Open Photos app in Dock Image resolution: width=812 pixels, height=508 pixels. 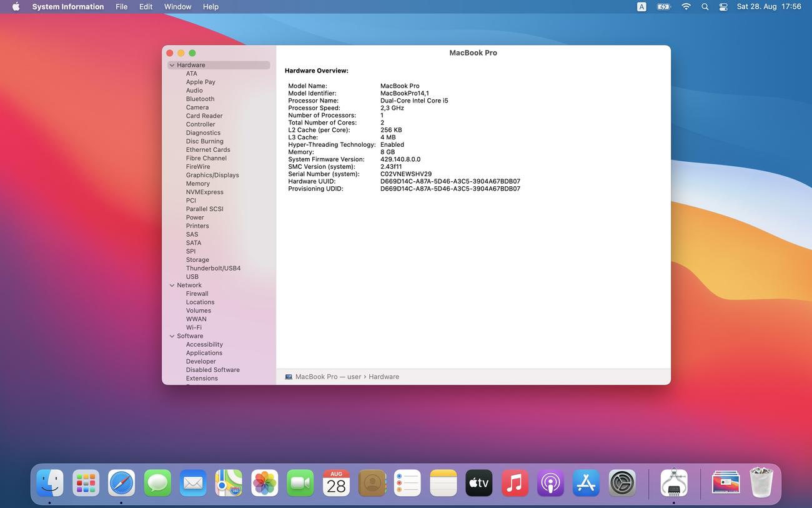pos(265,483)
